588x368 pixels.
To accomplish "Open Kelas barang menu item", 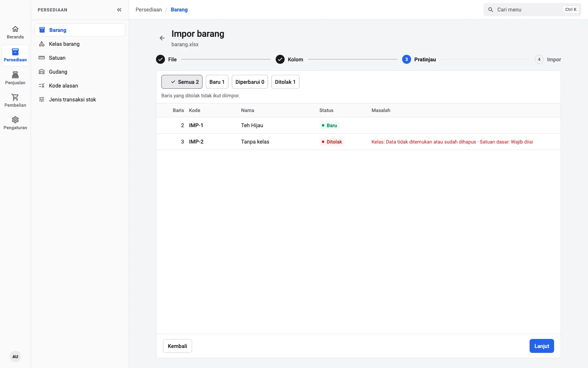I will point(80,44).
